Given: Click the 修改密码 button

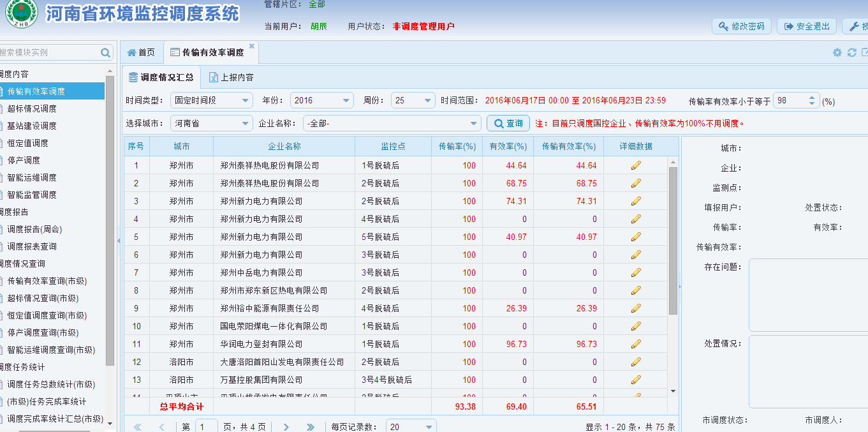Looking at the screenshot, I should (742, 26).
